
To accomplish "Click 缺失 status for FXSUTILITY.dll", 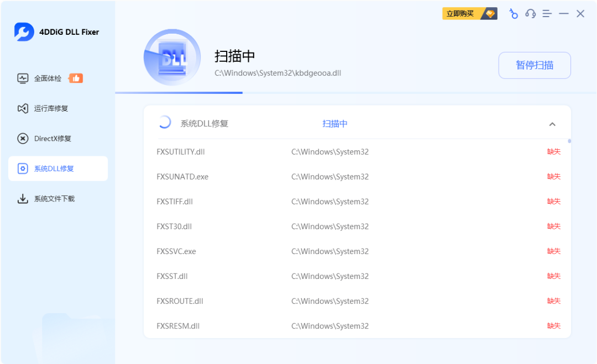I will [x=554, y=151].
